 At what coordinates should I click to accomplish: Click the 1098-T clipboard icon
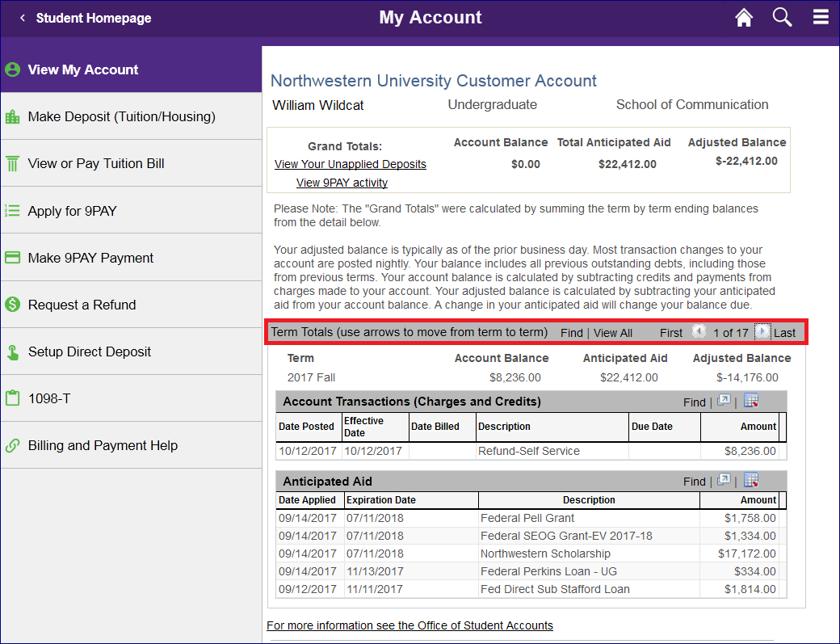coord(12,398)
